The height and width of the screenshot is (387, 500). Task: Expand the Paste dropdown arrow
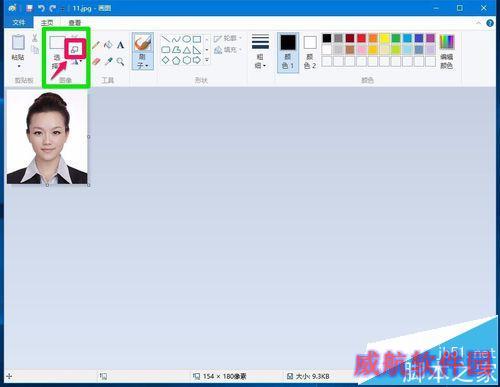(19, 66)
